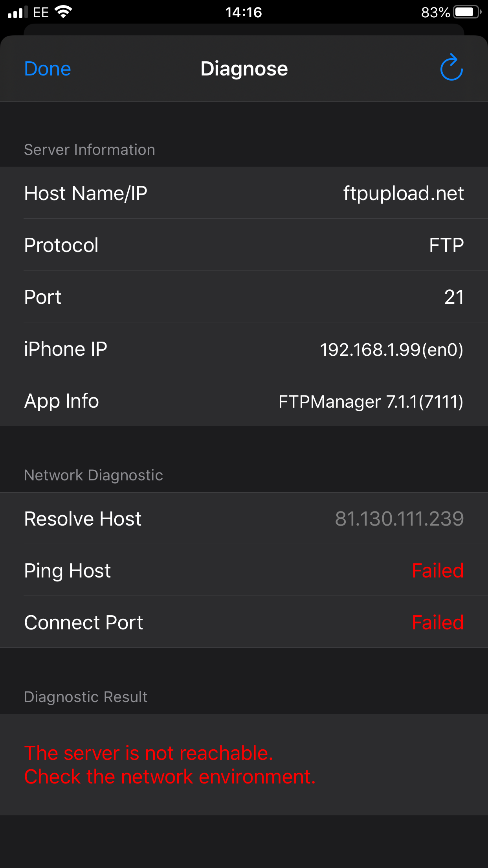488x868 pixels.
Task: Select the Protocol FTP row
Action: (x=244, y=245)
